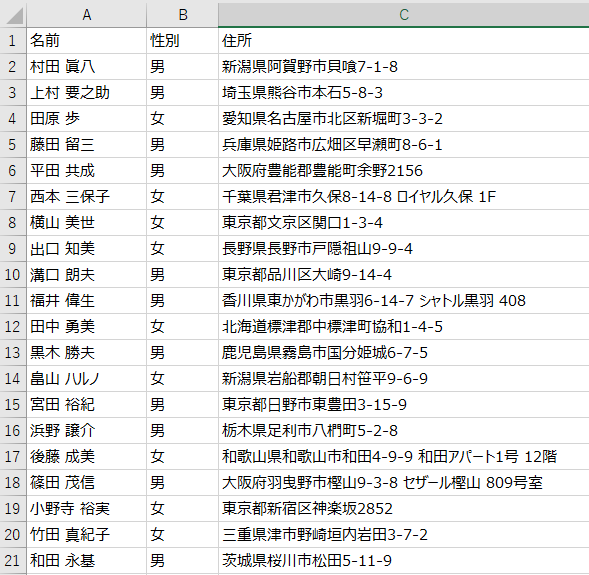
Task: Select cell with 宮田 裕紀
Action: click(x=86, y=404)
